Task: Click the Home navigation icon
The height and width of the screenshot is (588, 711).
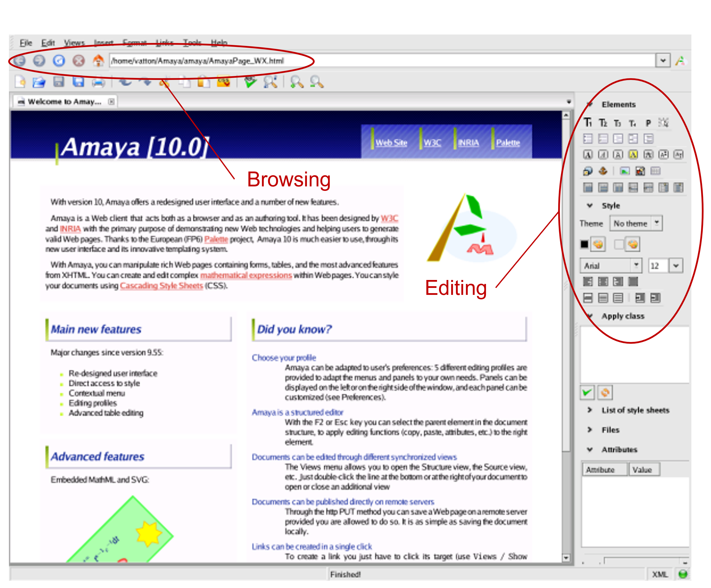Action: pyautogui.click(x=99, y=61)
